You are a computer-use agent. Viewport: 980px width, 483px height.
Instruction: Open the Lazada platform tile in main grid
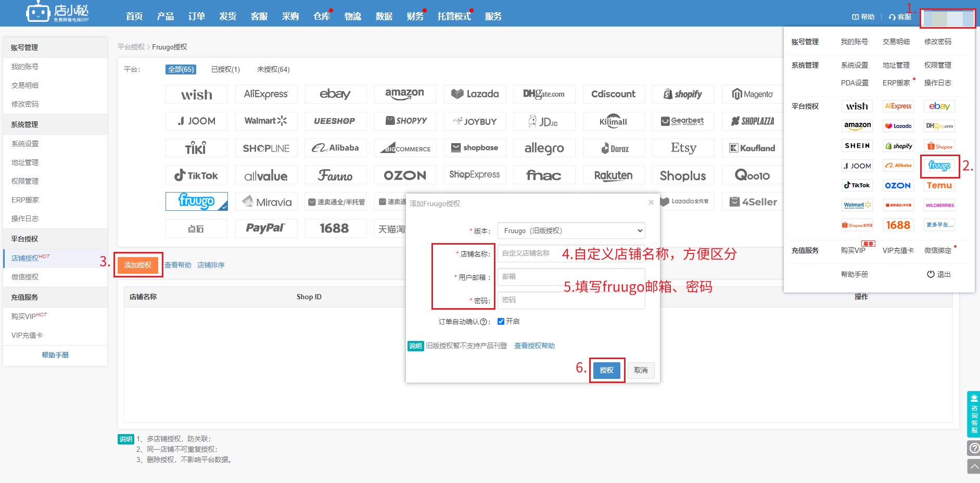tap(475, 94)
